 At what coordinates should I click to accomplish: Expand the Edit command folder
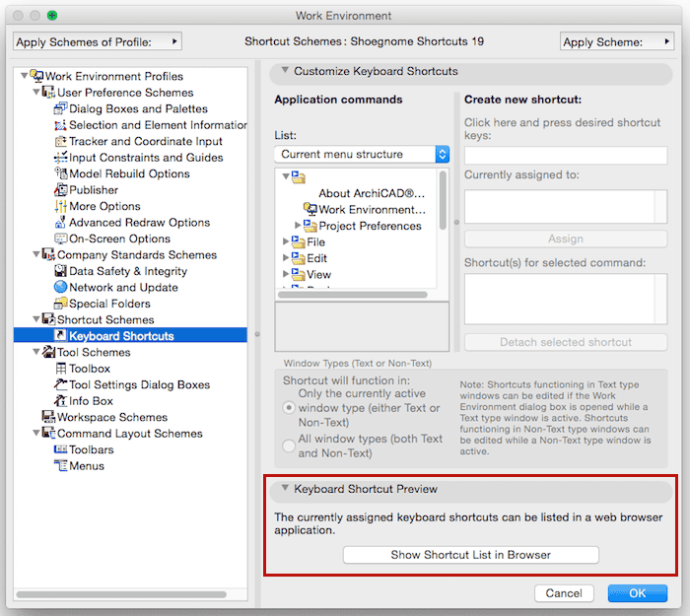click(x=285, y=258)
